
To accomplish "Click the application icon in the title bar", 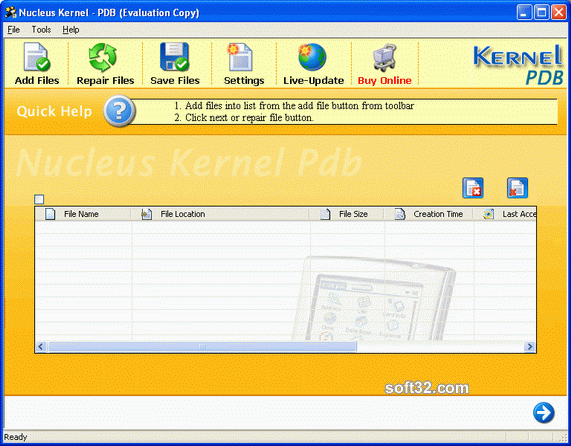I will click(x=11, y=12).
